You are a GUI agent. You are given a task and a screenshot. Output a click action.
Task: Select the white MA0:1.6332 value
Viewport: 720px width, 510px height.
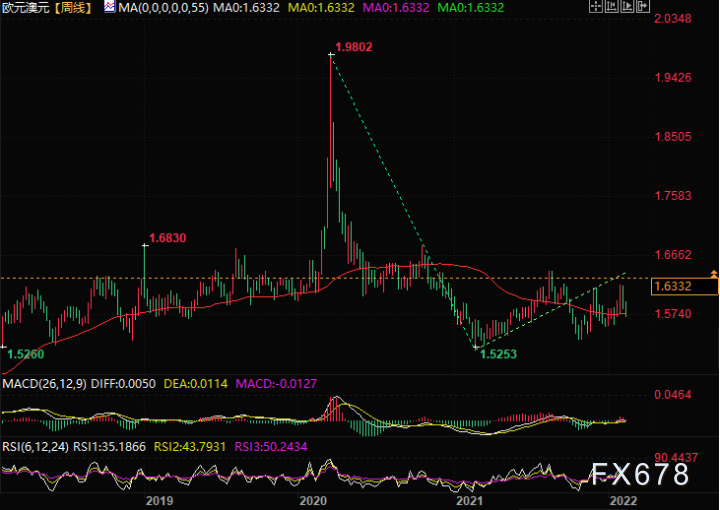[x=246, y=8]
